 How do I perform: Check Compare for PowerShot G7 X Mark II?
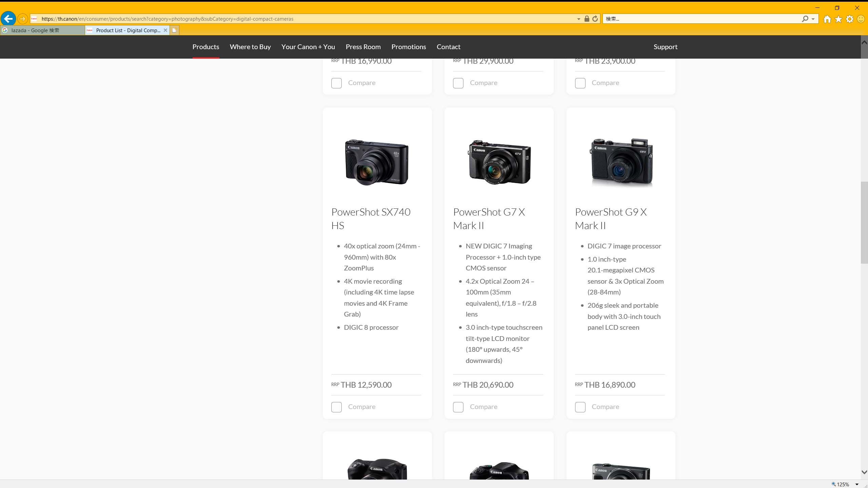pyautogui.click(x=458, y=407)
